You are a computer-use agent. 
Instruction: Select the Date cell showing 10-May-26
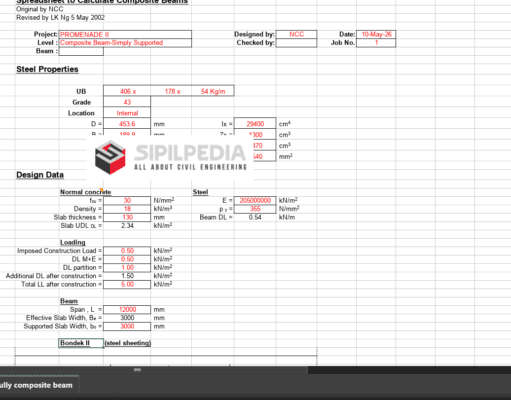click(376, 35)
